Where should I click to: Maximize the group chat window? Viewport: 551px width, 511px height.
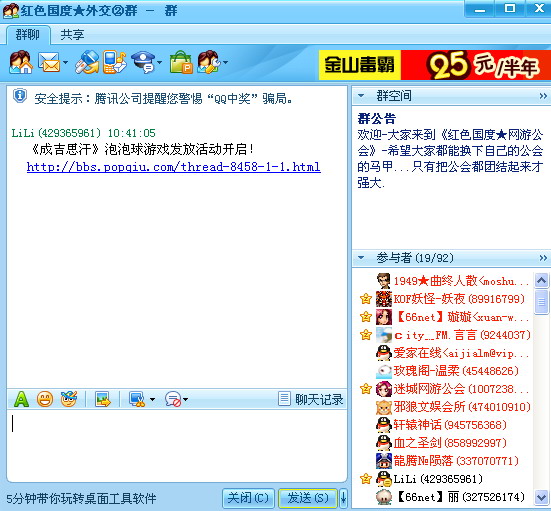510,9
